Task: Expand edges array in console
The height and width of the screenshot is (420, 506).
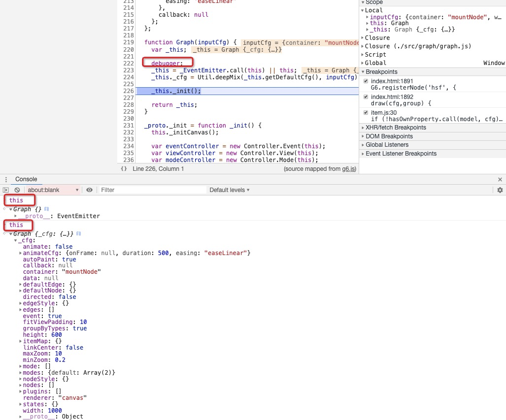Action: (x=20, y=310)
